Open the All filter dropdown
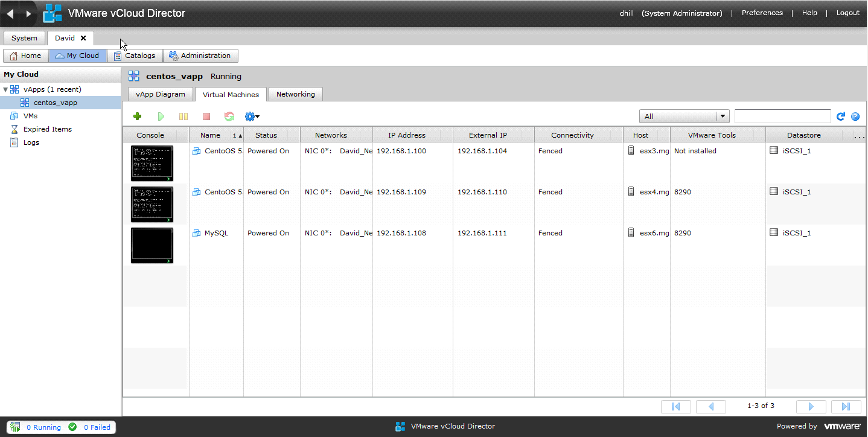 point(685,116)
